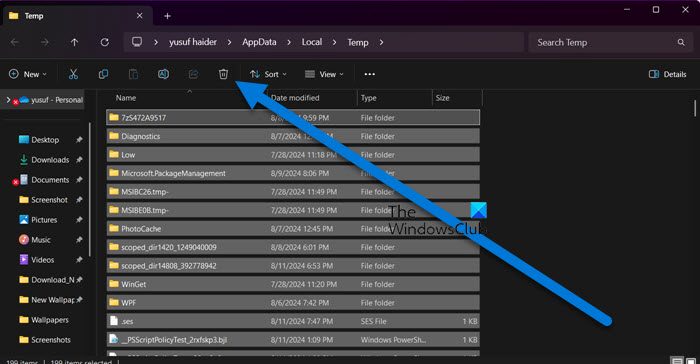Open a new tab with plus icon

(x=167, y=16)
